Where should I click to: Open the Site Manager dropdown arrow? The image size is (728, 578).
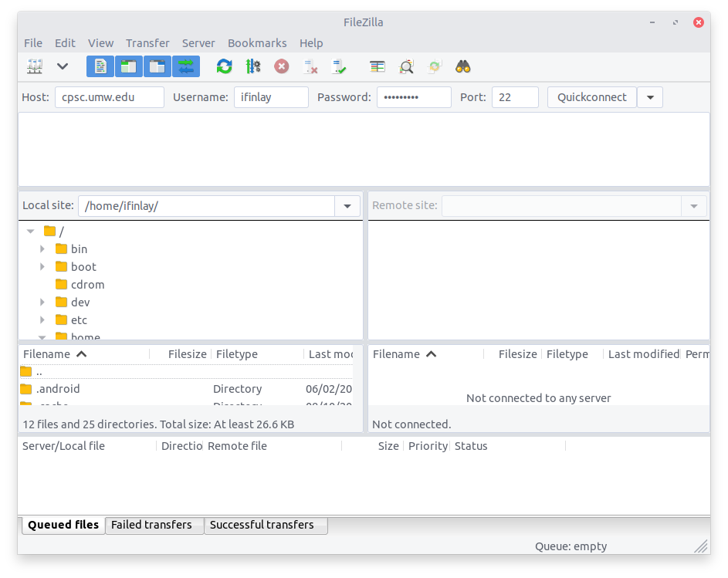click(x=63, y=66)
